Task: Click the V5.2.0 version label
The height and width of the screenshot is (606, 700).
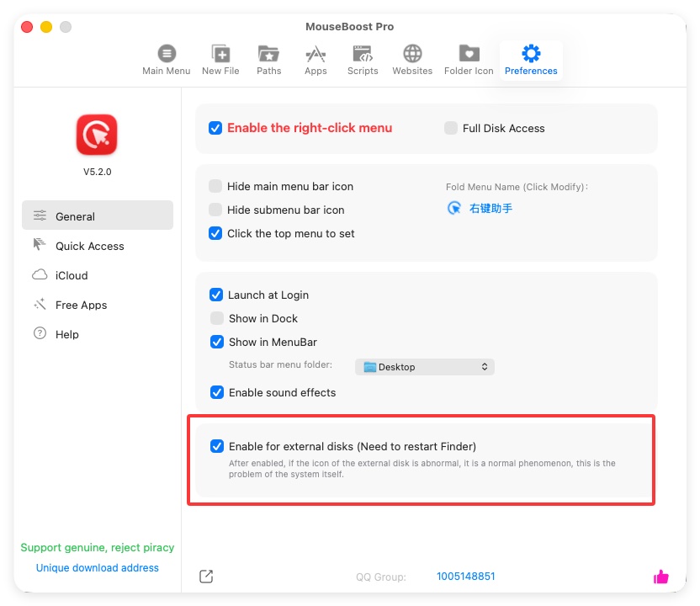Action: tap(98, 172)
